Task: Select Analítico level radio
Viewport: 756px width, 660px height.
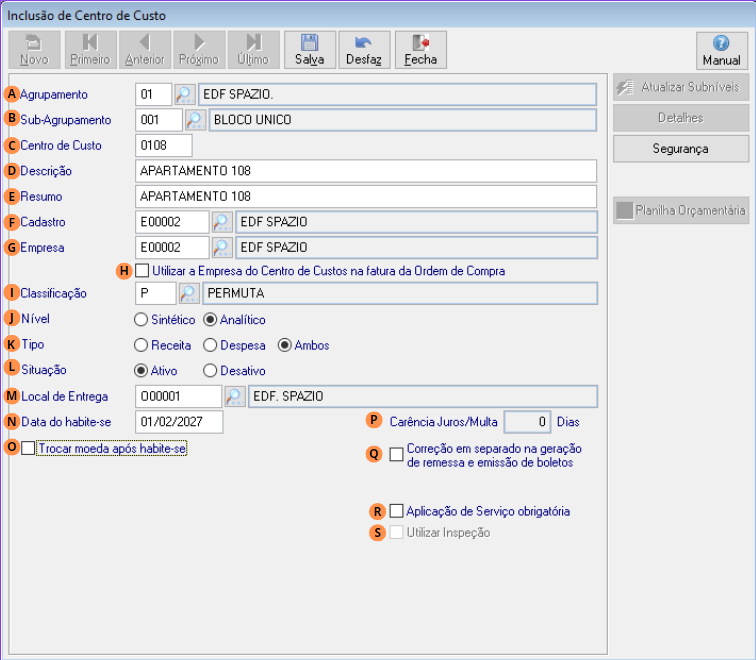Action: pyautogui.click(x=210, y=320)
